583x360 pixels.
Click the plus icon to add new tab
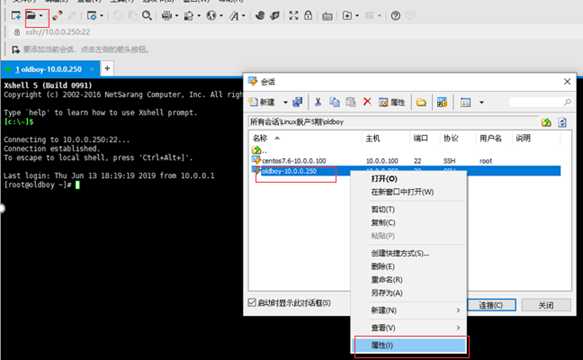[107, 68]
